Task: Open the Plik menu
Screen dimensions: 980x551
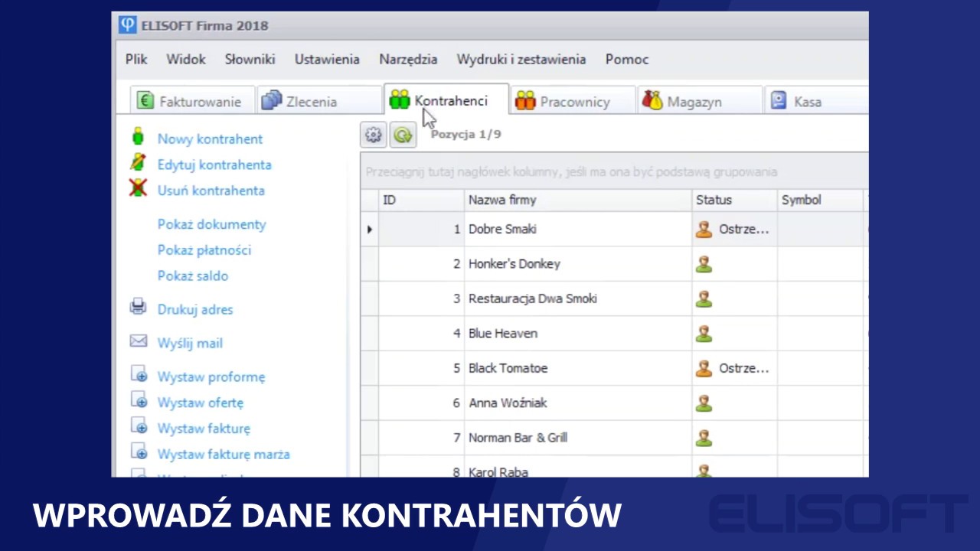Action: [136, 59]
